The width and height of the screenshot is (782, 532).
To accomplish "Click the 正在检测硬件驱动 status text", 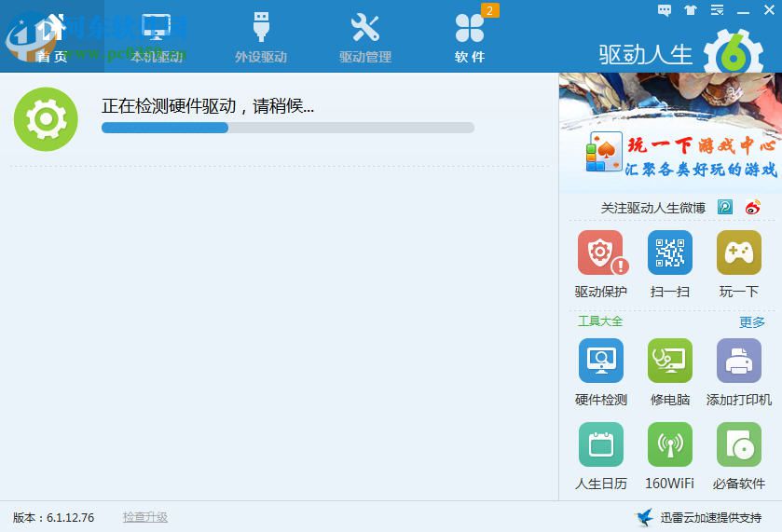I will 208,105.
